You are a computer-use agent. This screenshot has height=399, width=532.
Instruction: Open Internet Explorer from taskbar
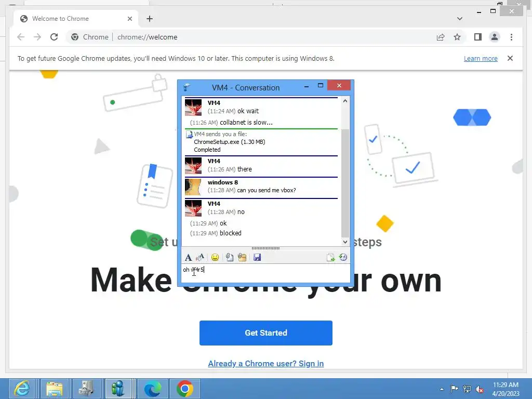22,389
